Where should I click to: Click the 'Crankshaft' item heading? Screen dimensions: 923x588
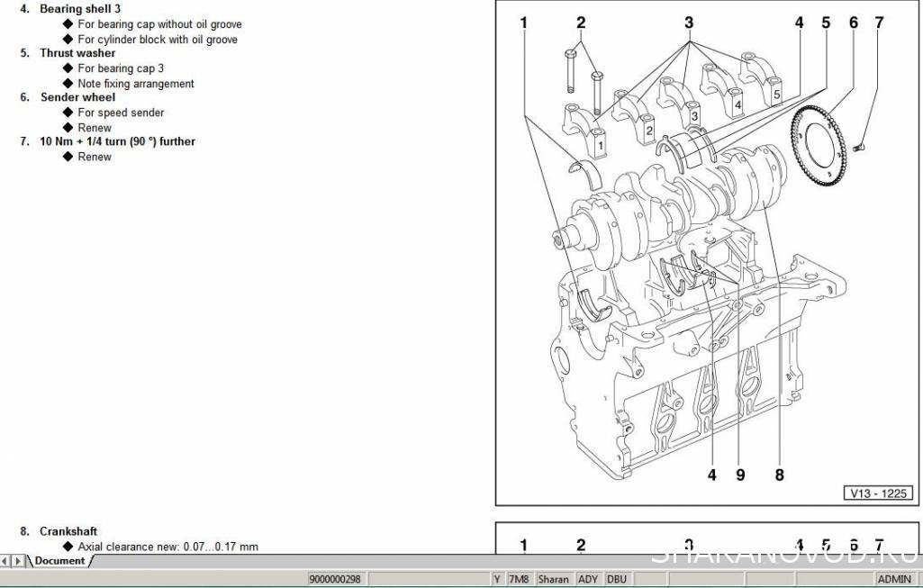click(68, 531)
